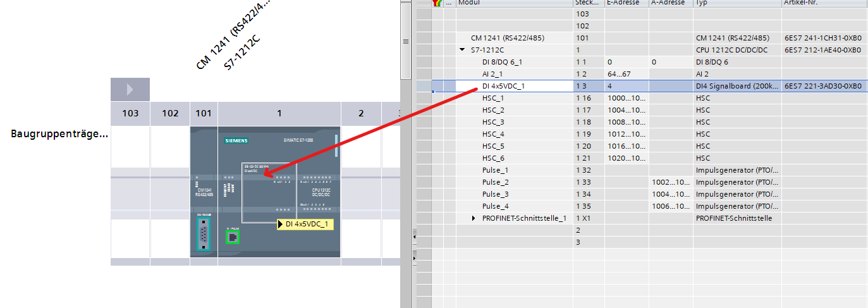Click E-Adresse cell '0' of DI 8/DQ 6_1
Viewport: 868px width, 308px height.
tap(627, 62)
